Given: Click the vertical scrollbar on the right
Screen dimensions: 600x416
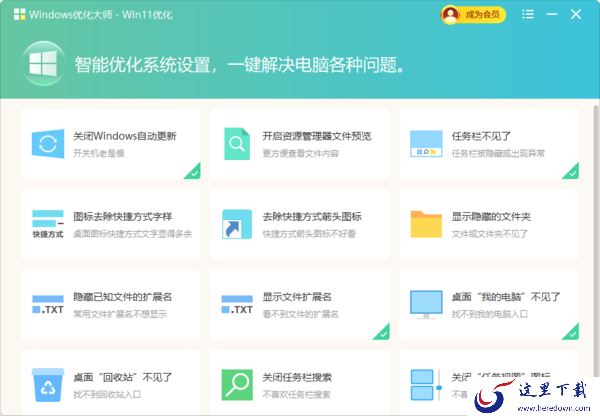Looking at the screenshot, I should point(596,241).
